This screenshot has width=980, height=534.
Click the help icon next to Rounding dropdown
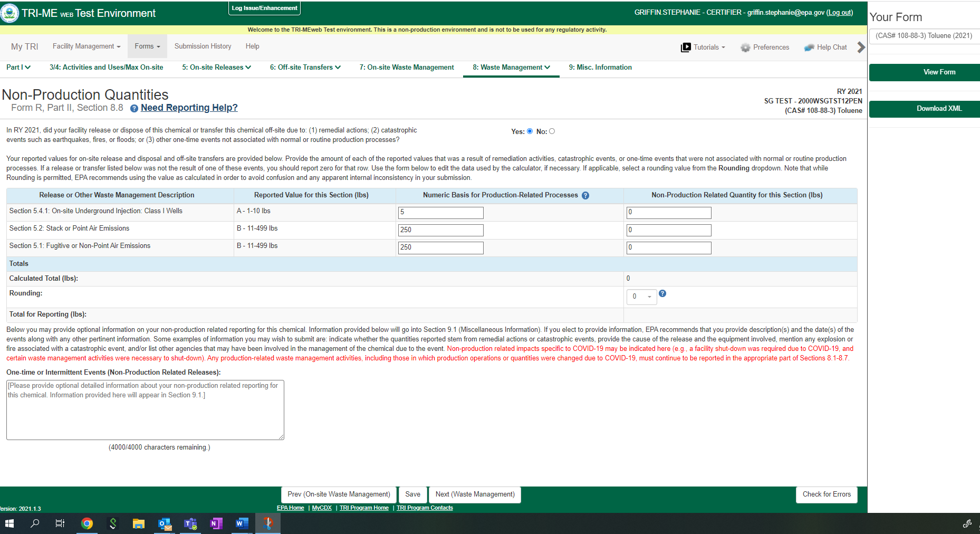tap(662, 293)
